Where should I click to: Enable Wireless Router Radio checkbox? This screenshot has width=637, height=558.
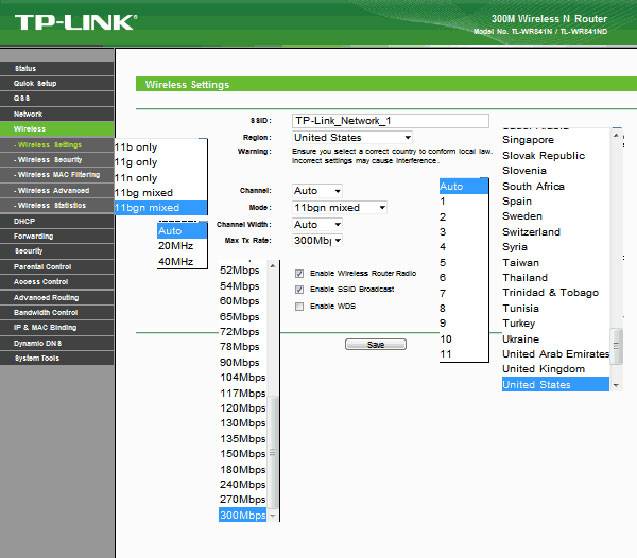[x=300, y=273]
